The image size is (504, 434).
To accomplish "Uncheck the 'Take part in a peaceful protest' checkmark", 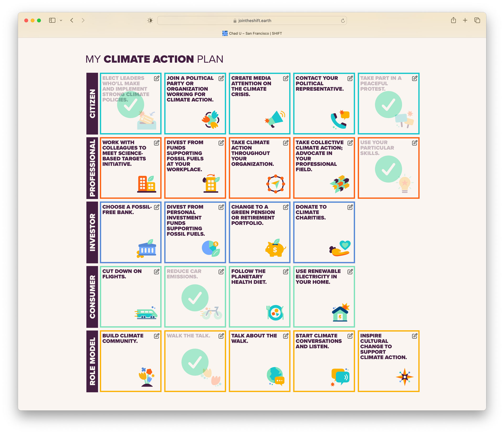I will tap(388, 105).
